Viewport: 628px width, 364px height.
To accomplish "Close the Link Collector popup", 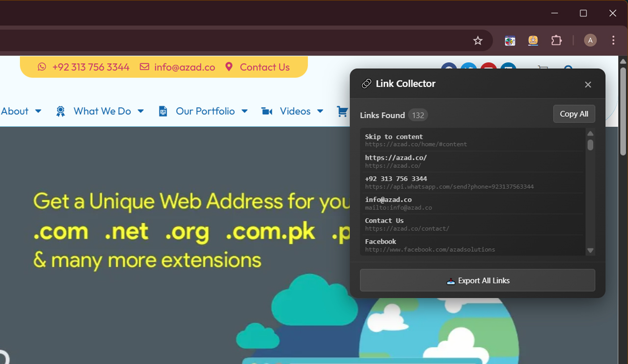I will coord(588,84).
